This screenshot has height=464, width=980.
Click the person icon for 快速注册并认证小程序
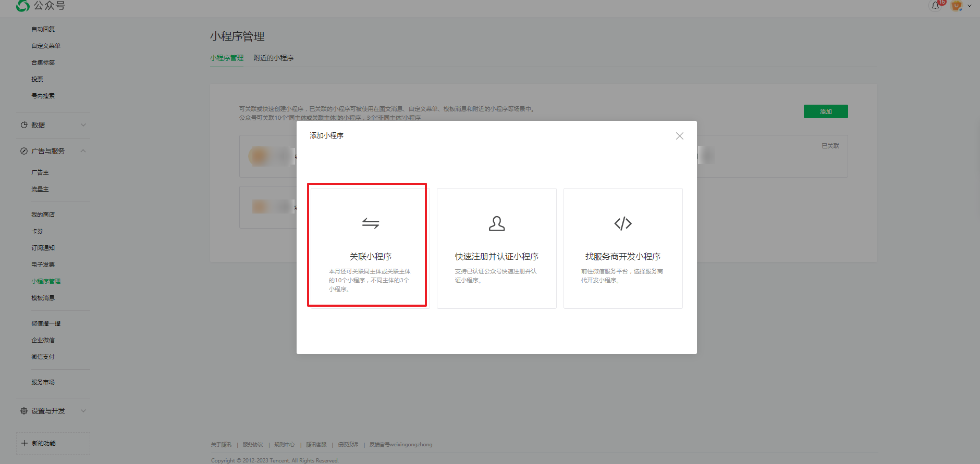[x=497, y=223]
